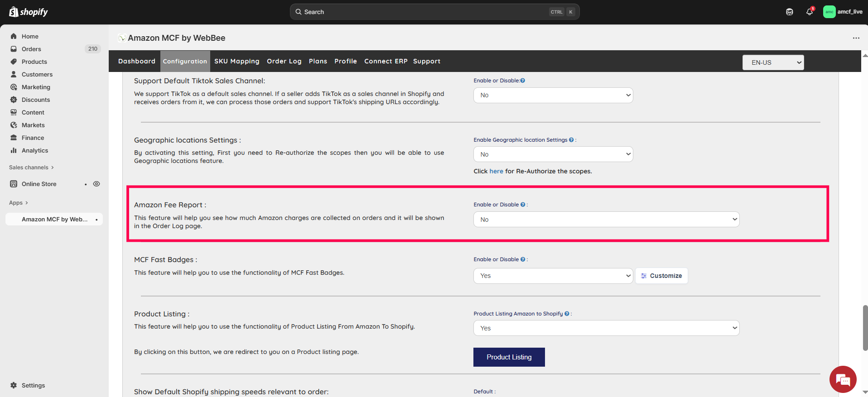Open the Order Log tab
This screenshot has height=397, width=868.
click(x=284, y=61)
